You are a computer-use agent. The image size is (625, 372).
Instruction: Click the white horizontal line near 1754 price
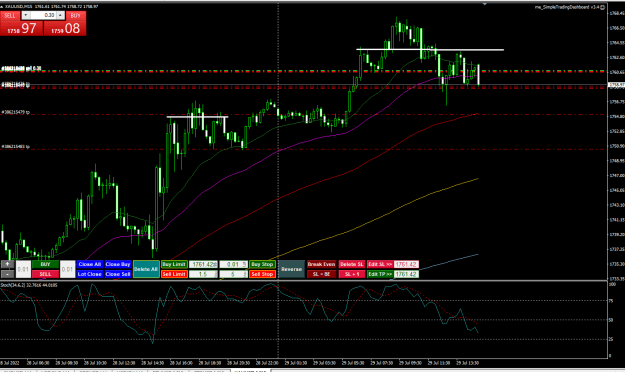pos(197,117)
